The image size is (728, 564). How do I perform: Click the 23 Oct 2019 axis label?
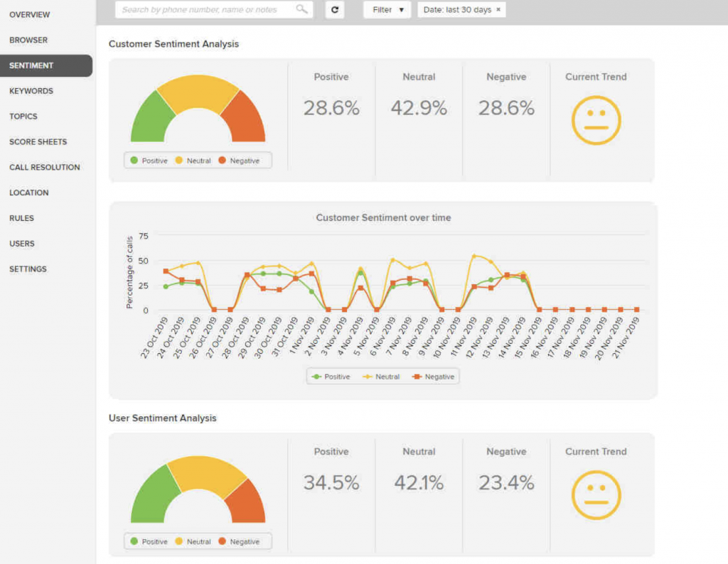coord(154,337)
